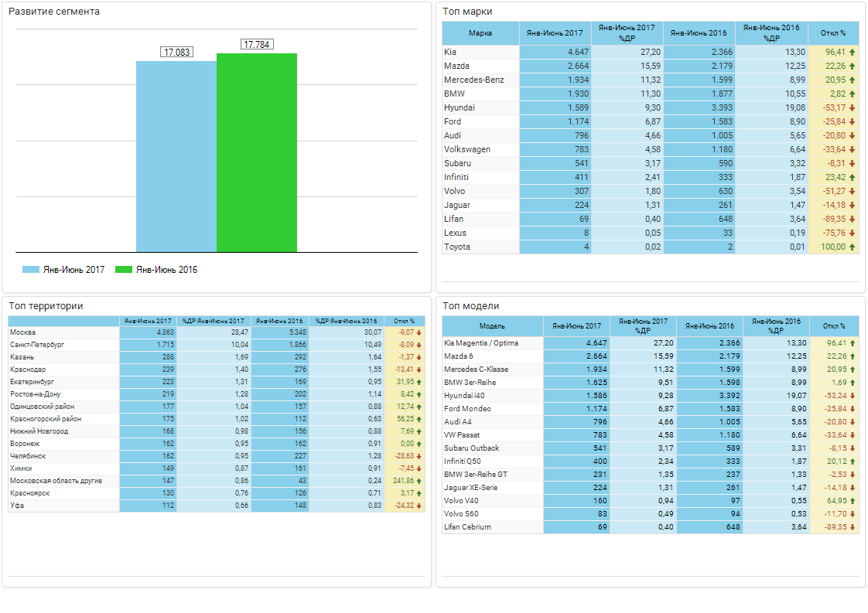Click %ДР Янв-Июнь 2016 header in Топ территории
Viewport: 868px width, 613px height.
pos(346,321)
